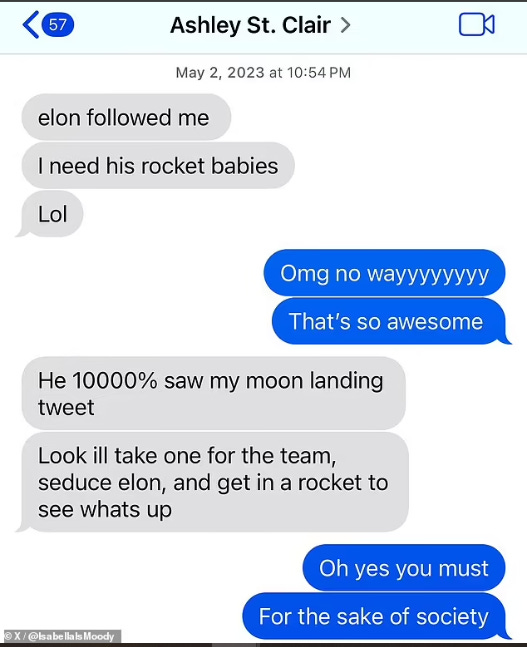
Task: Tap the 'Omg no wayyyyyyyy' blue bubble
Action: pos(384,273)
